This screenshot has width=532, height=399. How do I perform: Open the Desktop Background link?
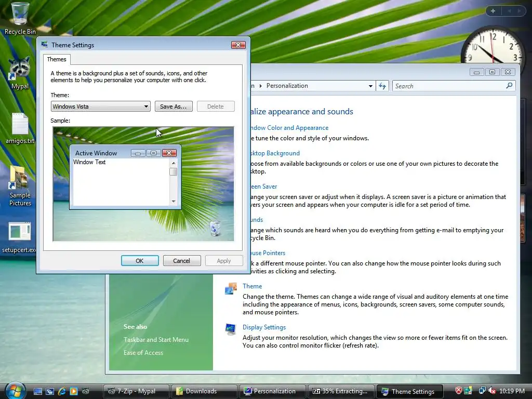tap(275, 153)
